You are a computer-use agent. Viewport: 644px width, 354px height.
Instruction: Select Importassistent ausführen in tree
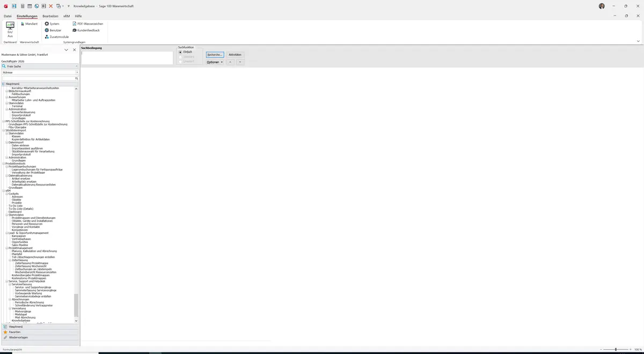[x=27, y=148]
